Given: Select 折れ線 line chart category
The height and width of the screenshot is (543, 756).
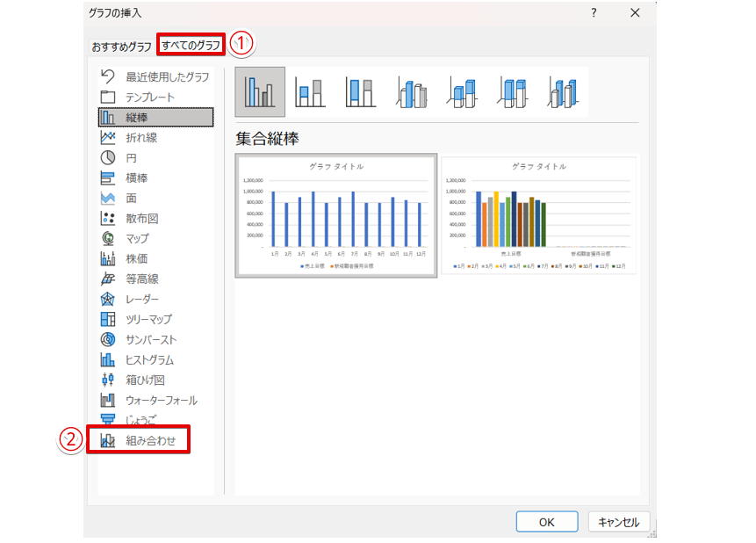Looking at the screenshot, I should click(x=140, y=137).
